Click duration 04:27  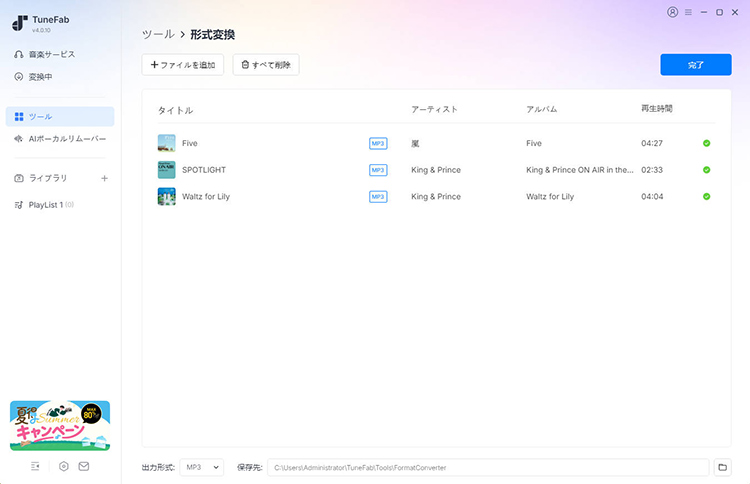pyautogui.click(x=652, y=143)
